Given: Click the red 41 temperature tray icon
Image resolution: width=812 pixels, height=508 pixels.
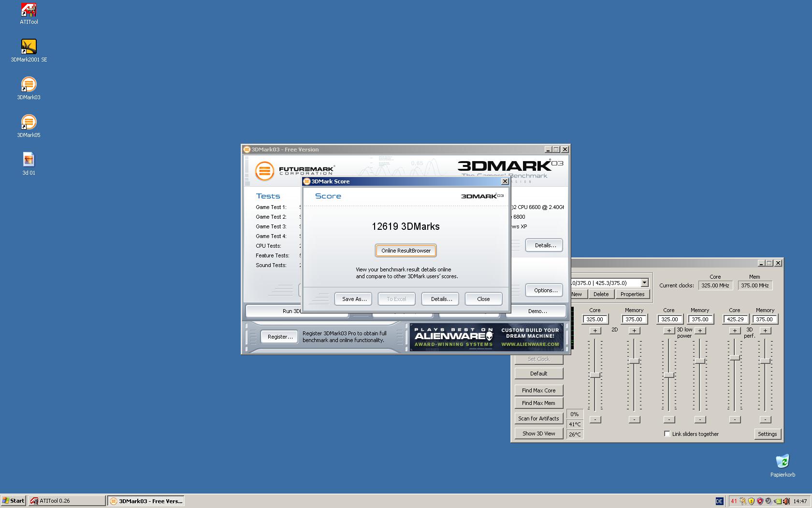Looking at the screenshot, I should [734, 501].
